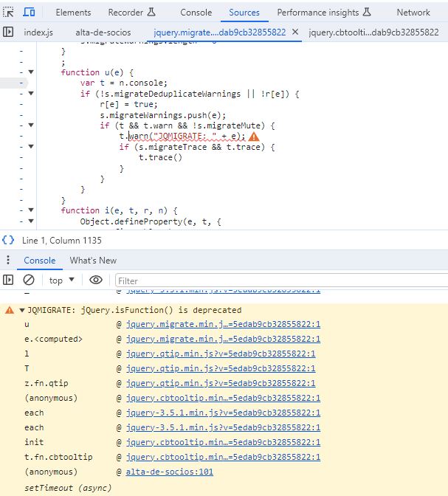Open the jquery.qtip link for z.fn.qtip
This screenshot has height=496, width=448.
221,383
